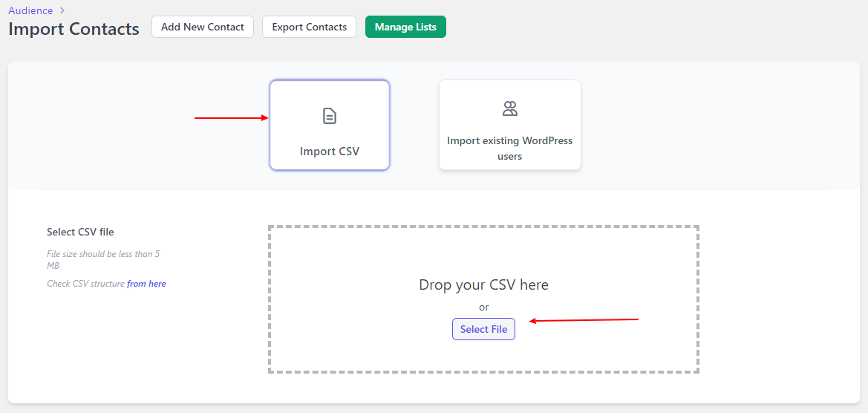Click the 'Check CSV structure' text
The width and height of the screenshot is (868, 413).
click(x=86, y=284)
